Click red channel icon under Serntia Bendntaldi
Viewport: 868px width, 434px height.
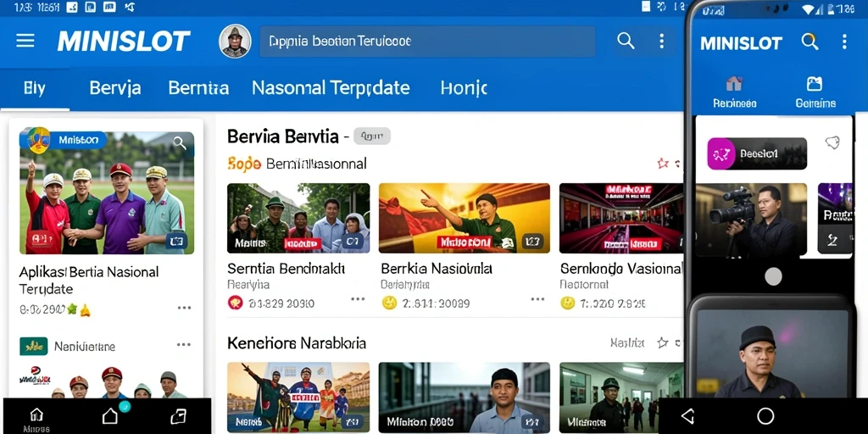236,303
